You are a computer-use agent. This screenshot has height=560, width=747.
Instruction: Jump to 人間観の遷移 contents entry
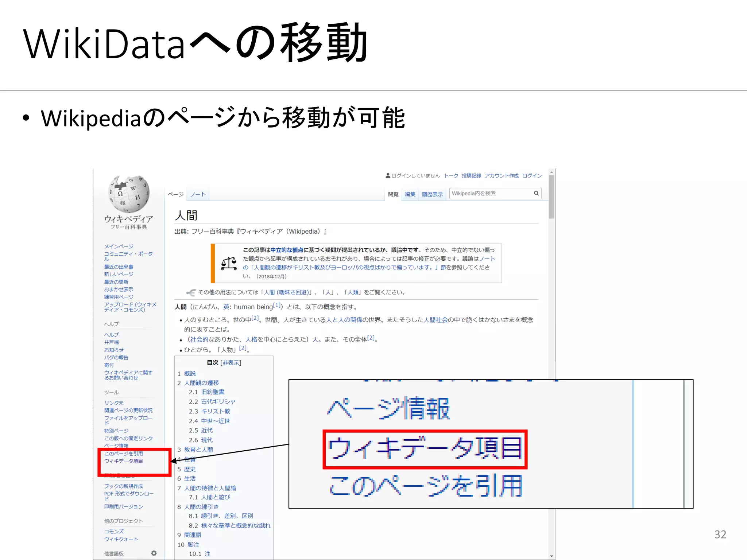(x=202, y=383)
